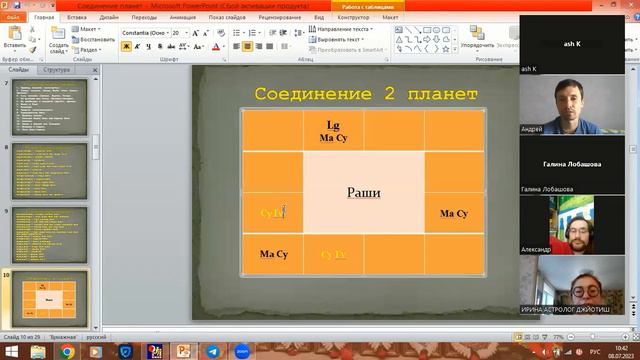Image resolution: width=640 pixels, height=360 pixels.
Task: Open Change Case (Aa) dropdown
Action: click(x=199, y=47)
